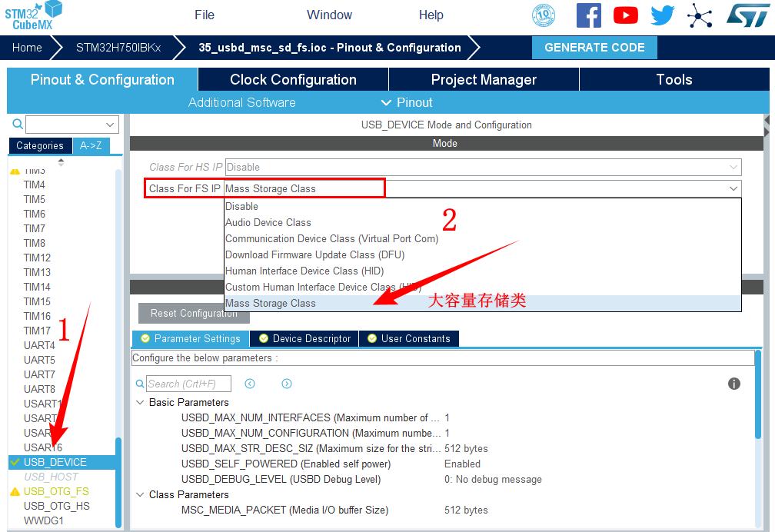Open the Device Descriptor tab
775x532 pixels.
click(x=304, y=338)
